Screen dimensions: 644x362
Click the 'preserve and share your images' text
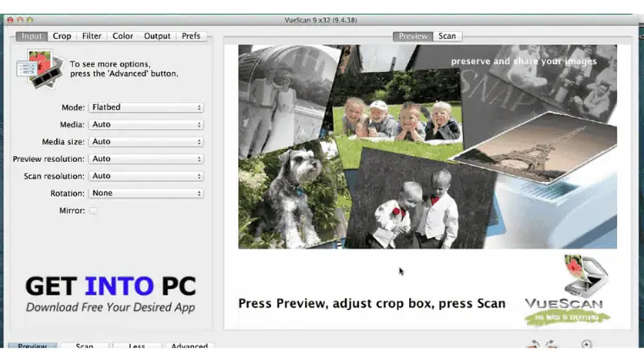tap(524, 61)
